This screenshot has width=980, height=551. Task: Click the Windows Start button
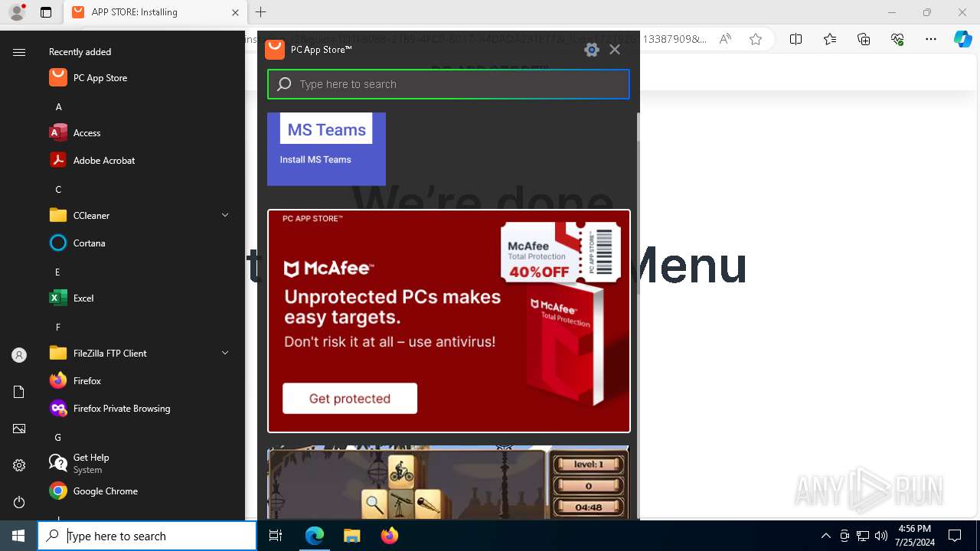point(18,536)
